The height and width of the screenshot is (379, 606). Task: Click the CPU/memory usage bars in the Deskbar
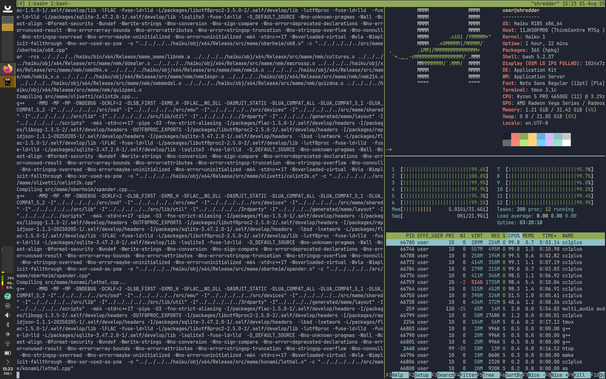pos(7,281)
